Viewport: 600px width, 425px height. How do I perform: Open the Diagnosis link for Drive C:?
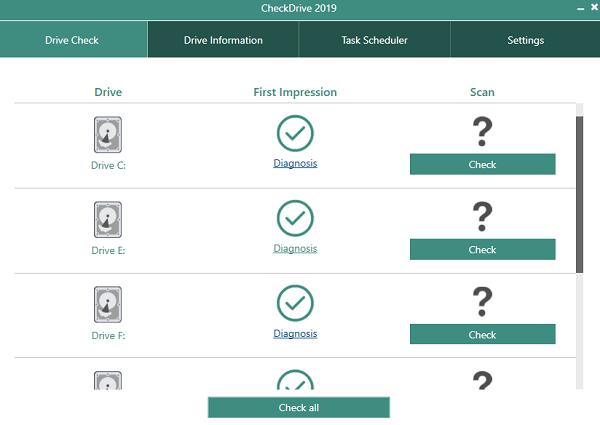pos(295,163)
